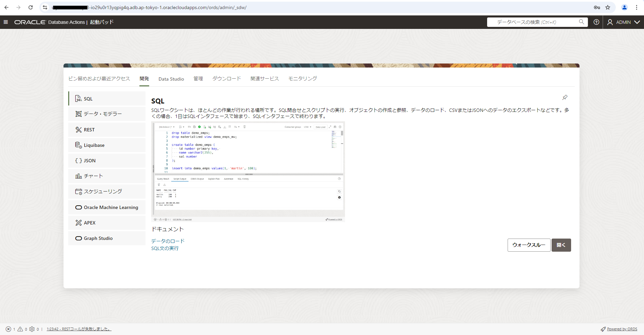Switch to the 関連サービス tab
Screen dimensions: 644x335
[x=265, y=79]
